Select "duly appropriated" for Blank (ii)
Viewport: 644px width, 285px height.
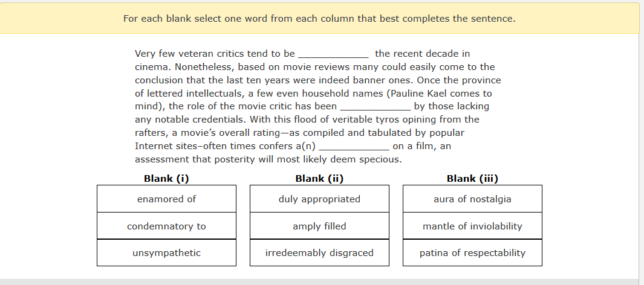[x=319, y=199]
